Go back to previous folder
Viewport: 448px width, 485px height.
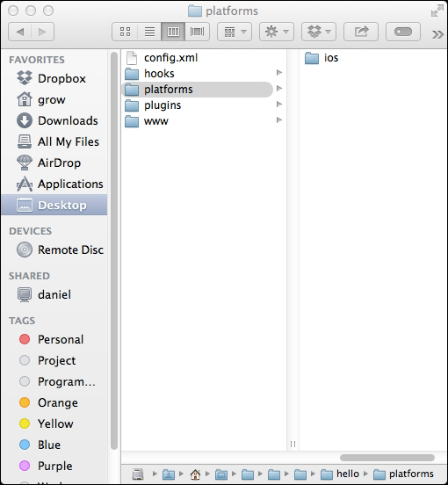(20, 32)
